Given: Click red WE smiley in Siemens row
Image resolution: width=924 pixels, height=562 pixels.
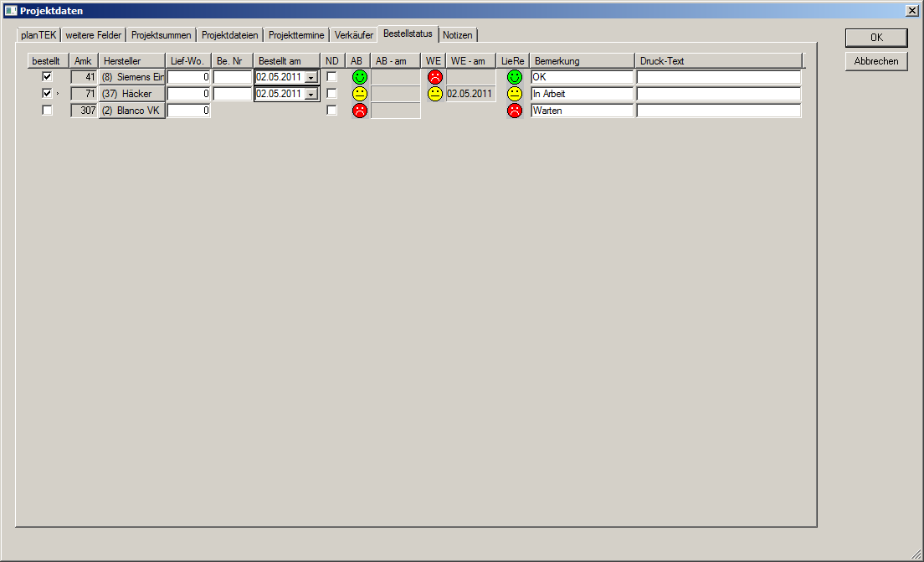Looking at the screenshot, I should click(x=435, y=77).
